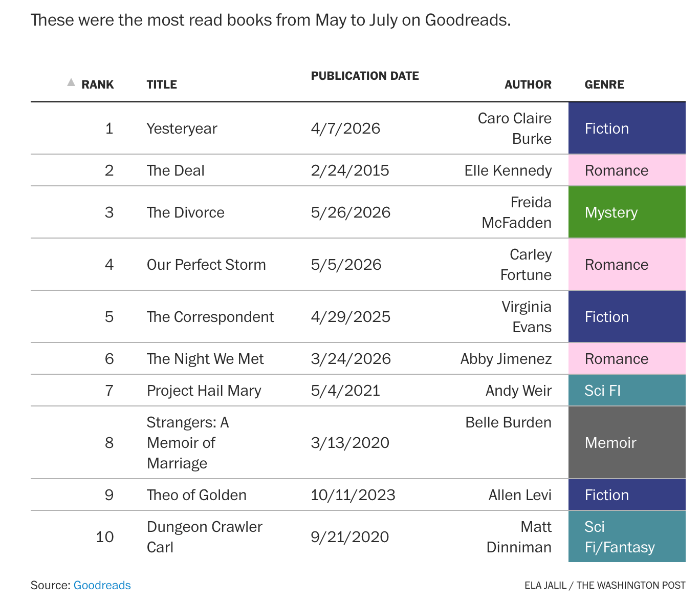
Task: Click the sort arrow beside RANK
Action: (x=71, y=82)
